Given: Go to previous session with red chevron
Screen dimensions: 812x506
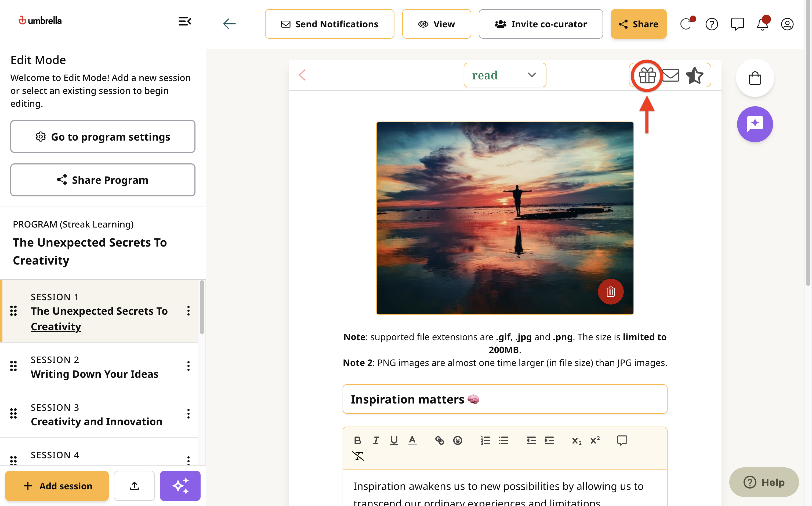Looking at the screenshot, I should pyautogui.click(x=302, y=75).
